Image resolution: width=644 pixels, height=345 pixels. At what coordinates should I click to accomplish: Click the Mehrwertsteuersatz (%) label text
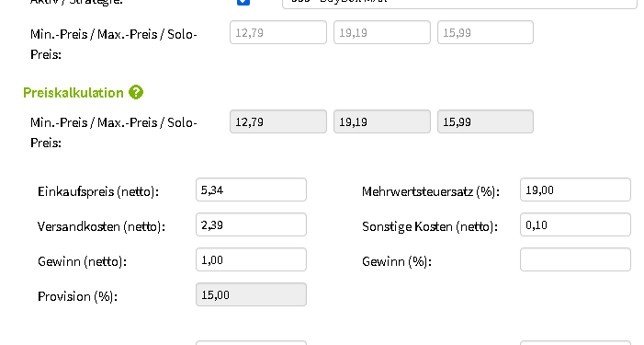tap(431, 191)
